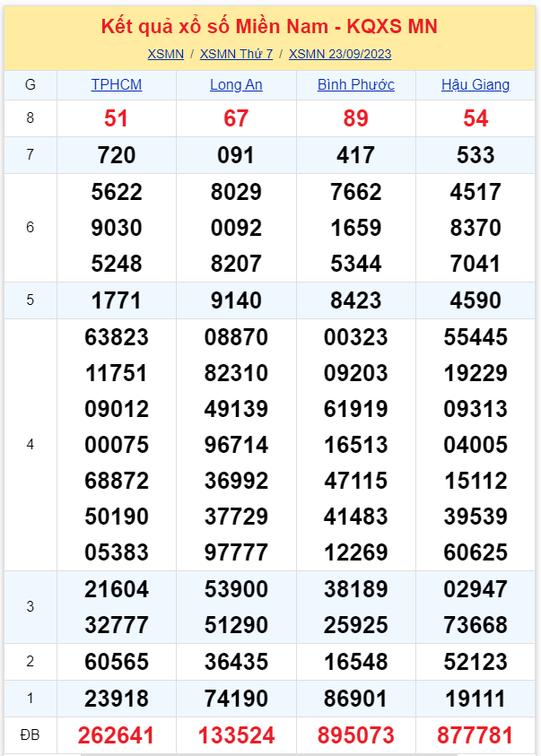Select Bình Phước prize 8 number 89

(356, 118)
